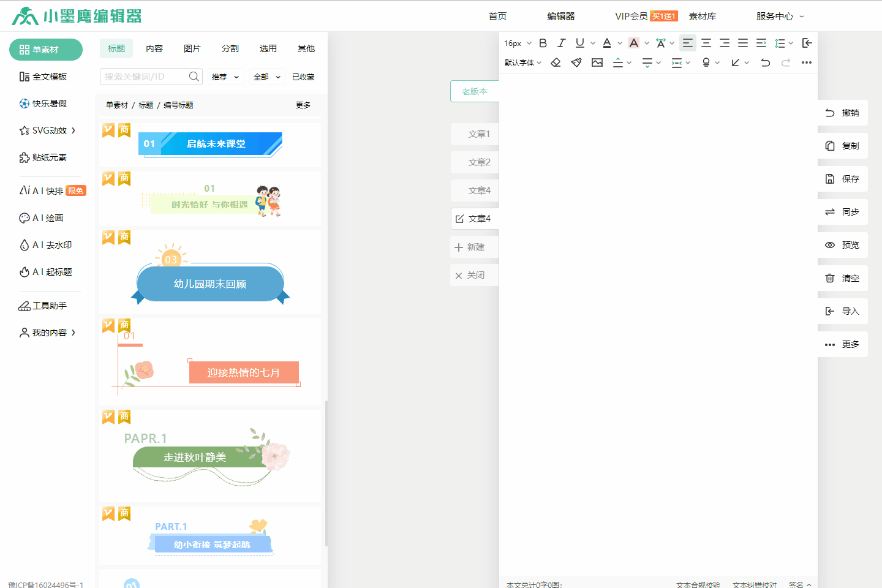The height and width of the screenshot is (588, 882).
Task: Expand the line height dropdown arrow
Action: pos(791,43)
